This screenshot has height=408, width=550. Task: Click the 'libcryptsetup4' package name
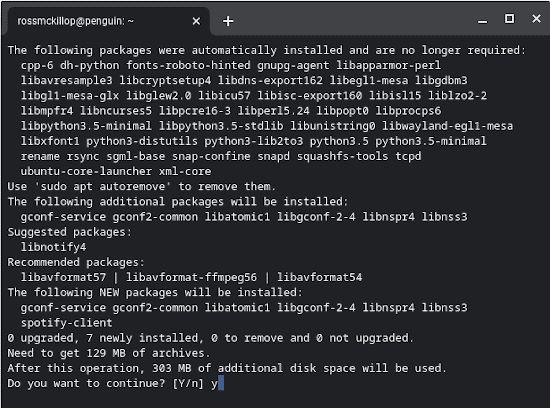pos(165,80)
